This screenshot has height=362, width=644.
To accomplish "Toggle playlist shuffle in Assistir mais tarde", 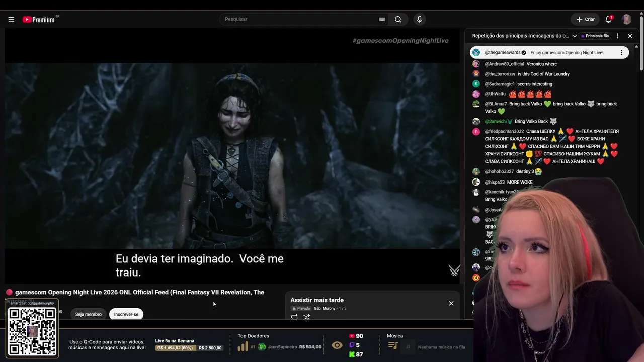I will [x=307, y=317].
